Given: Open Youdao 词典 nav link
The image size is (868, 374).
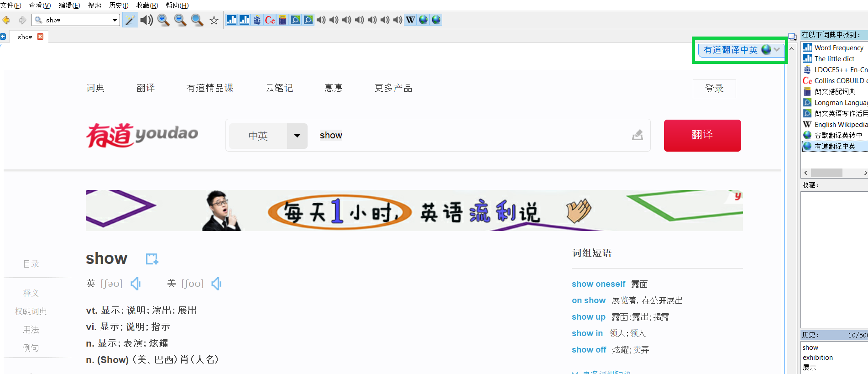Looking at the screenshot, I should tap(95, 88).
